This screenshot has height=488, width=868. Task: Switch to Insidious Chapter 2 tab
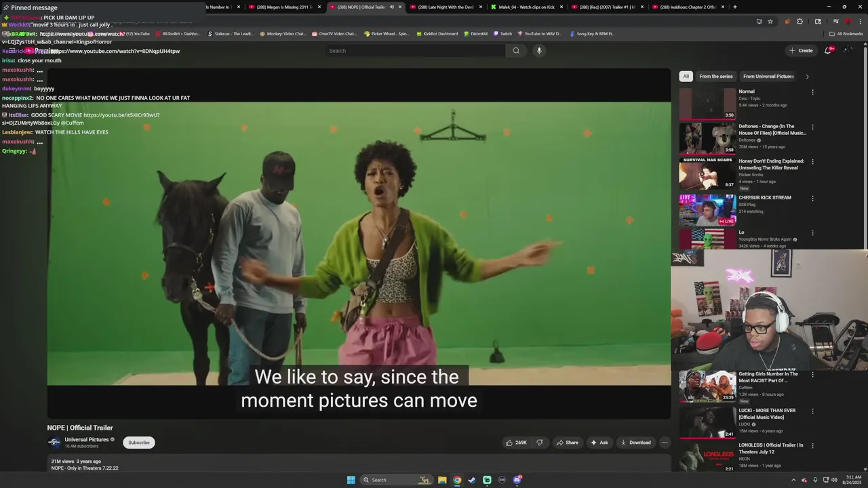tap(688, 7)
